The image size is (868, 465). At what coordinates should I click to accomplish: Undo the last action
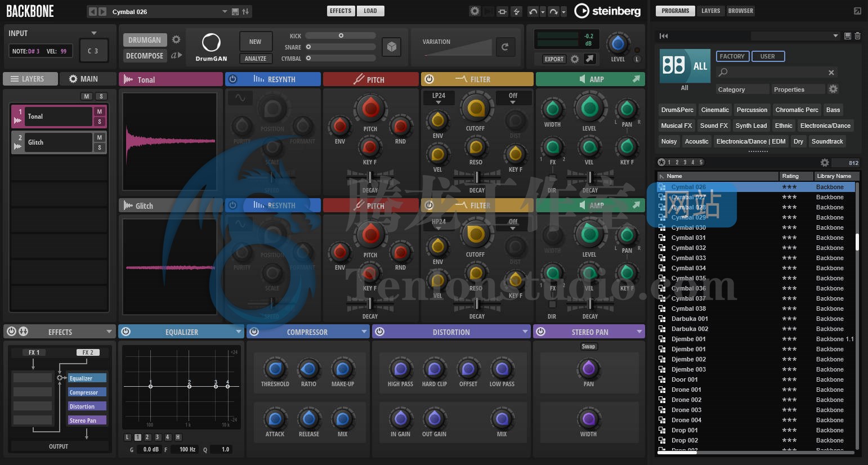[x=533, y=11]
